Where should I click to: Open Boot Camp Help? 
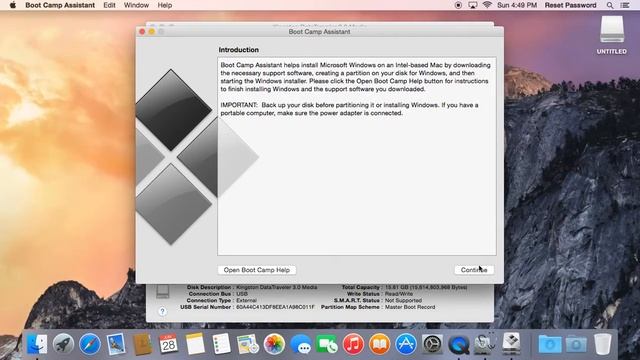[x=257, y=270]
